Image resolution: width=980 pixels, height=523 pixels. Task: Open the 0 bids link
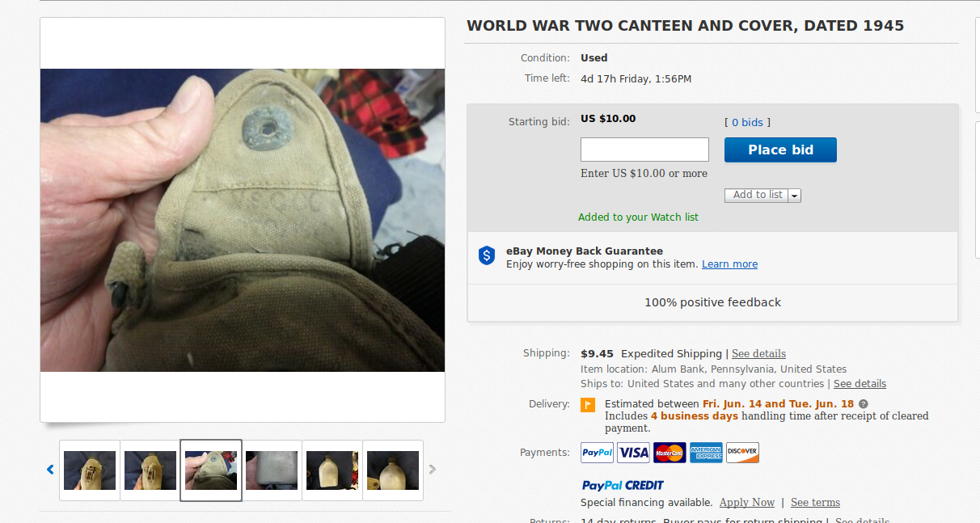(747, 123)
